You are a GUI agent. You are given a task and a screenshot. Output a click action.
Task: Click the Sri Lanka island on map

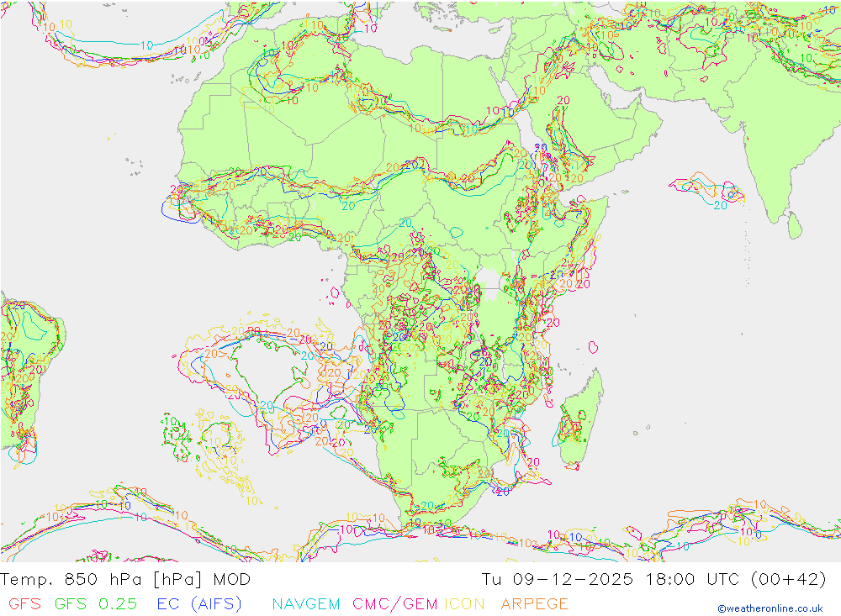click(x=795, y=224)
